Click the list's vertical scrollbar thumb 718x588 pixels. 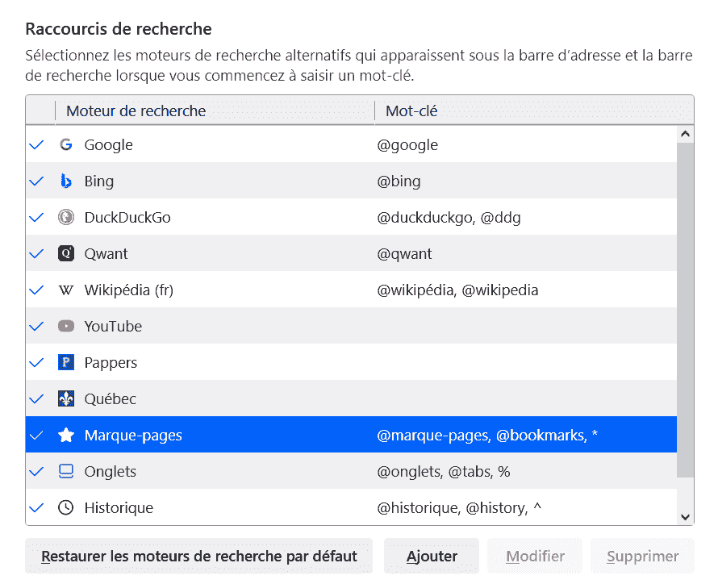(685, 310)
